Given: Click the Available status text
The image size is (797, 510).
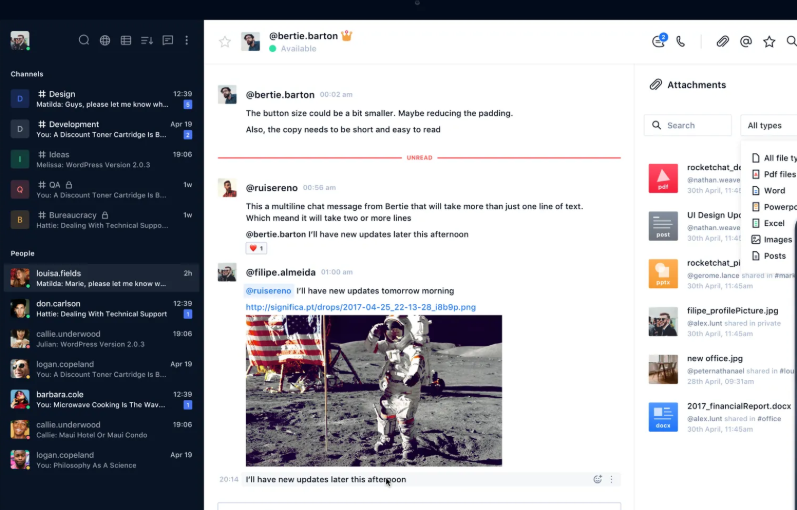Looking at the screenshot, I should click(298, 49).
